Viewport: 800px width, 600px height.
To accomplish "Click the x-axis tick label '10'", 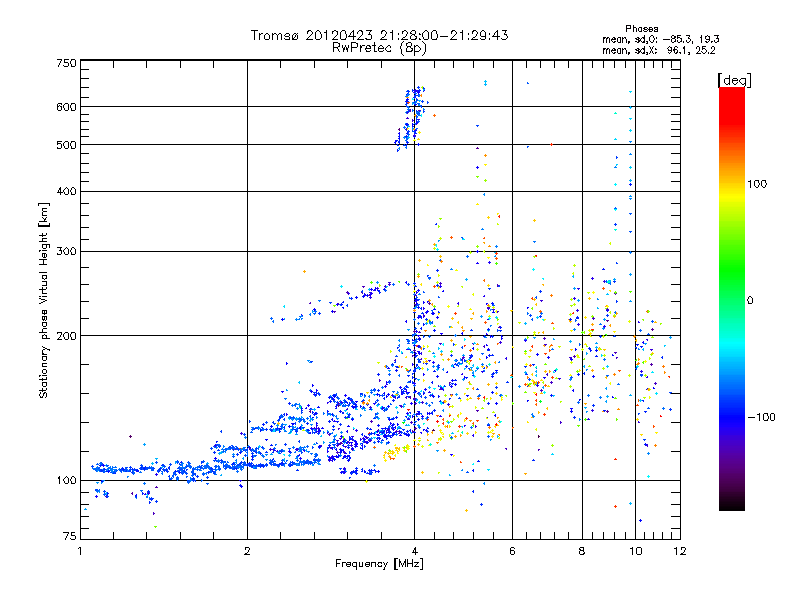I will [636, 551].
